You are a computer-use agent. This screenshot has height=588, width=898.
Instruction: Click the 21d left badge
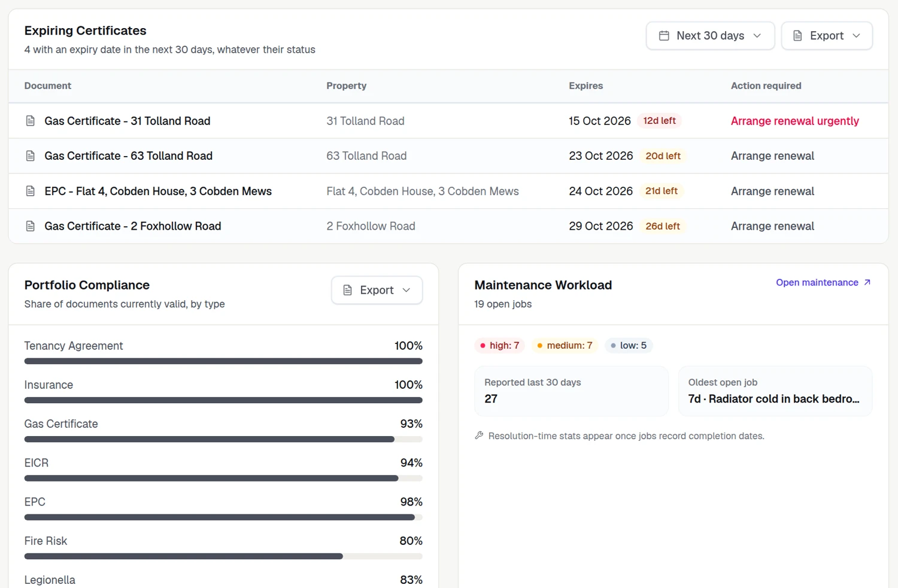pos(661,191)
